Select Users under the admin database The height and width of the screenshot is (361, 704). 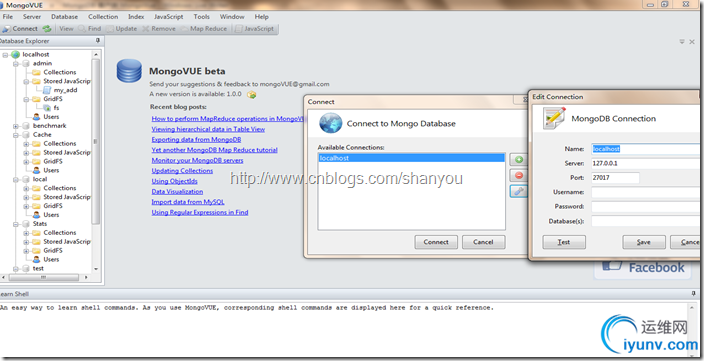coord(46,117)
